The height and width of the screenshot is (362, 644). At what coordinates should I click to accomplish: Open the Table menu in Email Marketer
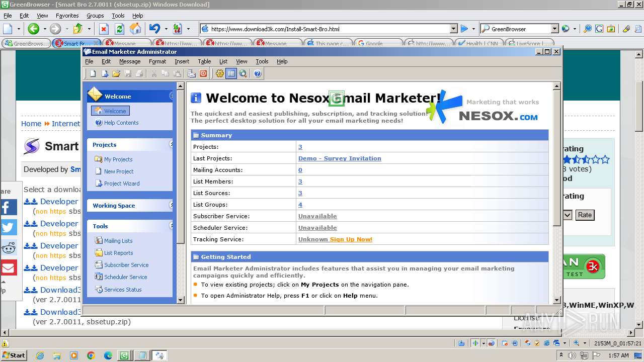tap(204, 61)
